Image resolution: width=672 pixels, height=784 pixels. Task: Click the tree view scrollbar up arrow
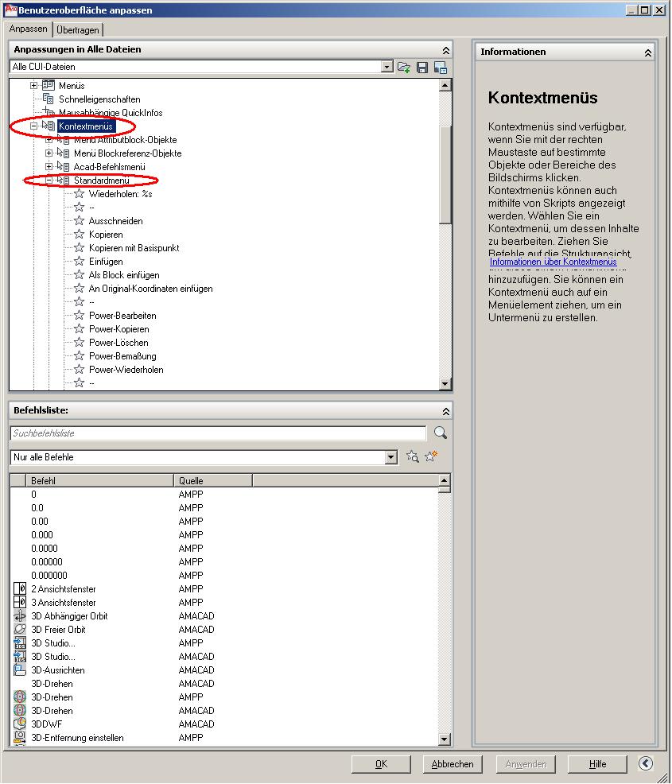click(445, 86)
